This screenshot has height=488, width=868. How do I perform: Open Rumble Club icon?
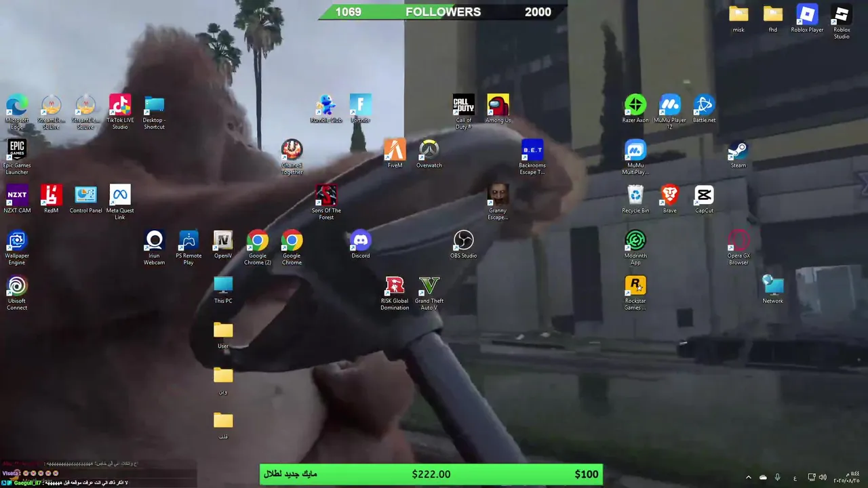pyautogui.click(x=326, y=108)
